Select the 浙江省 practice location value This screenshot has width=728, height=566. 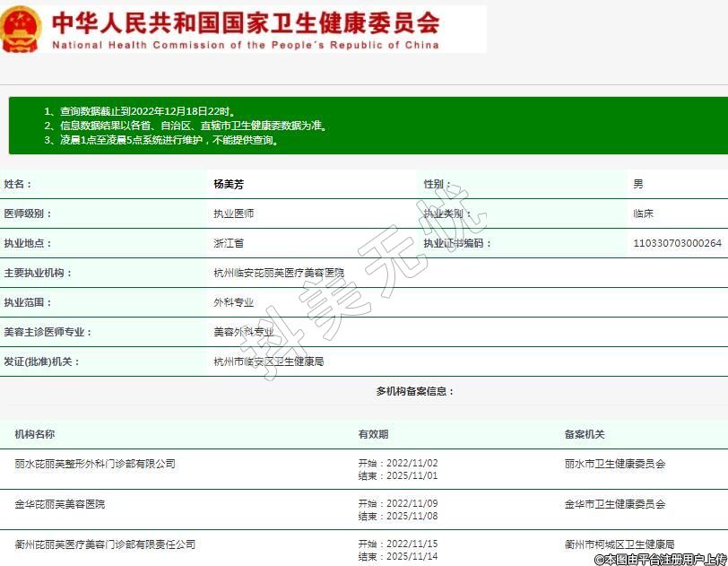pos(228,243)
